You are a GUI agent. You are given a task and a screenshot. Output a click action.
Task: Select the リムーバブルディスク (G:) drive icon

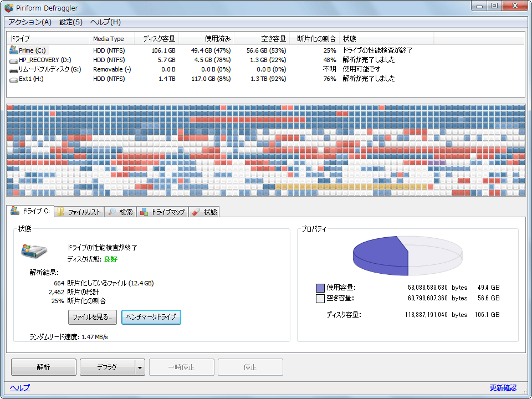tap(13, 70)
